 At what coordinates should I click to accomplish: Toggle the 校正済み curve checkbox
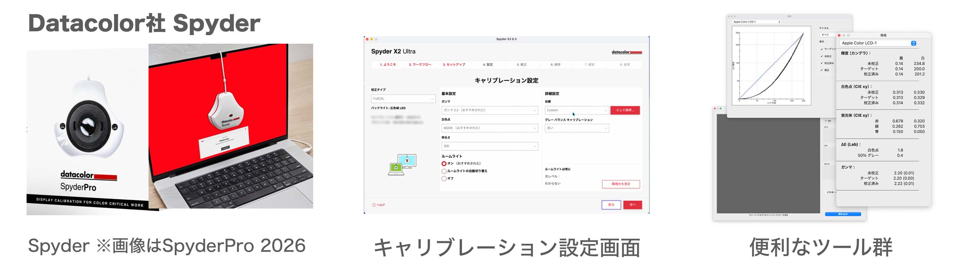pyautogui.click(x=822, y=63)
